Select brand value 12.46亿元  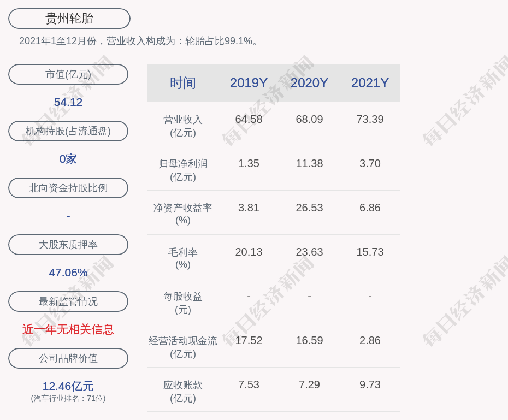(x=68, y=386)
